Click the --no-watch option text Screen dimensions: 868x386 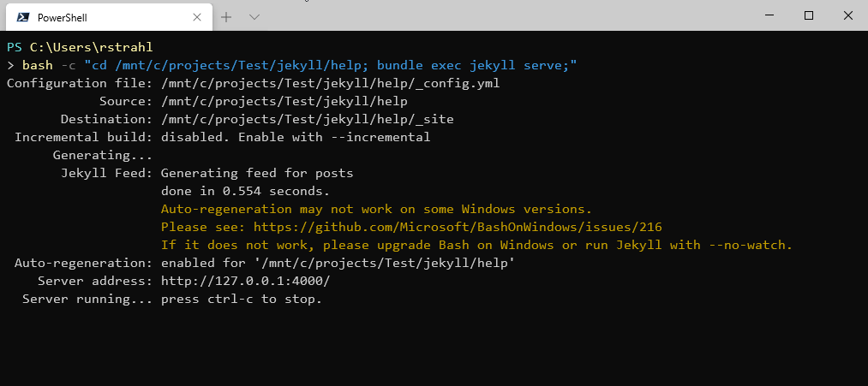click(749, 245)
